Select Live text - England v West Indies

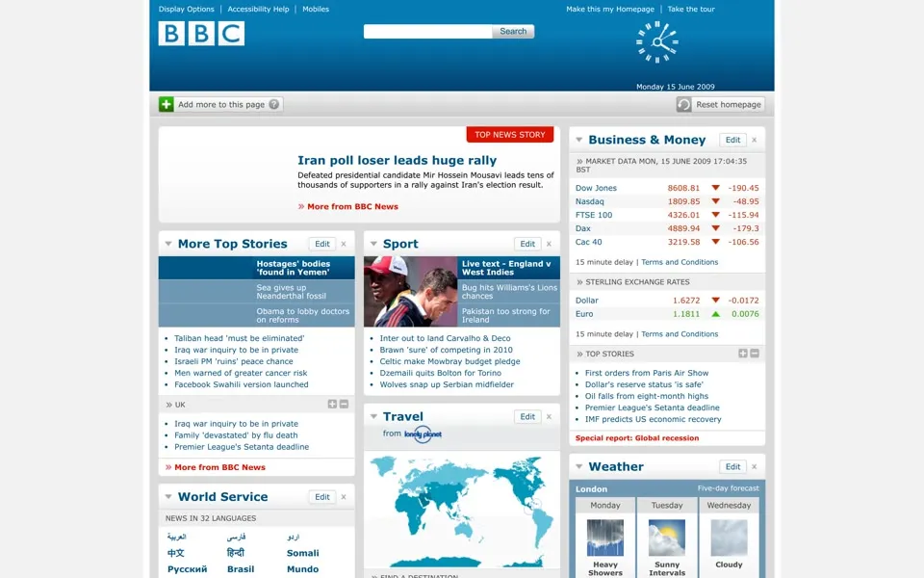508,268
